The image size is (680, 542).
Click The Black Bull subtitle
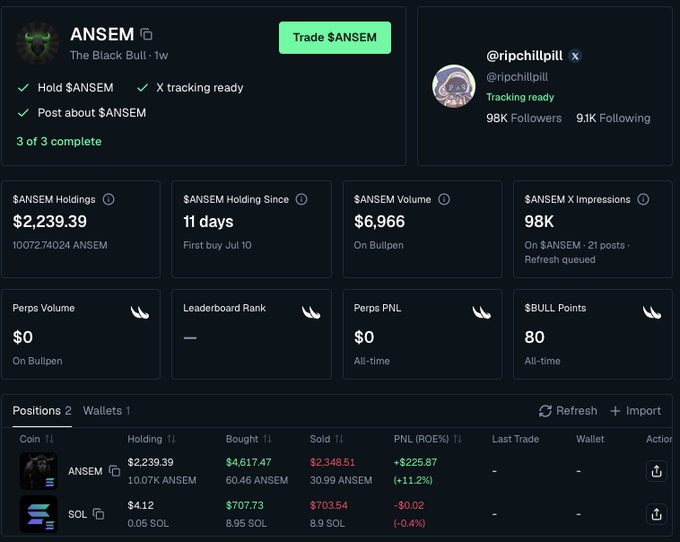[108, 56]
